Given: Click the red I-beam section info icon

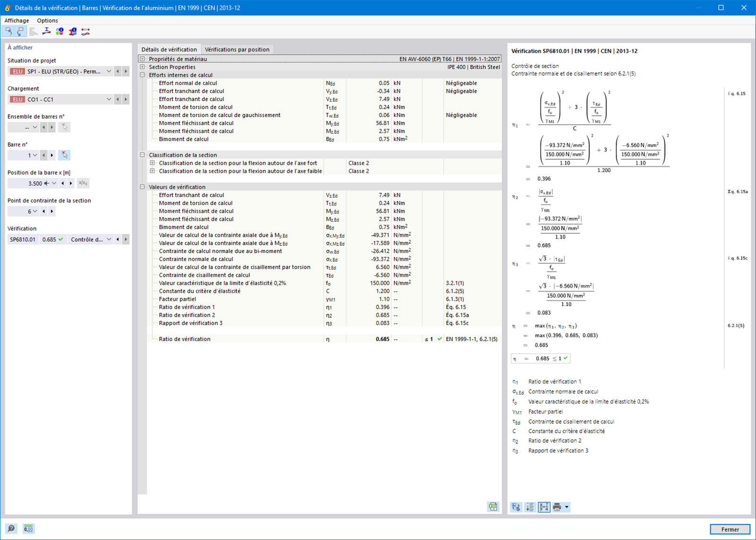Looking at the screenshot, I should click(72, 32).
